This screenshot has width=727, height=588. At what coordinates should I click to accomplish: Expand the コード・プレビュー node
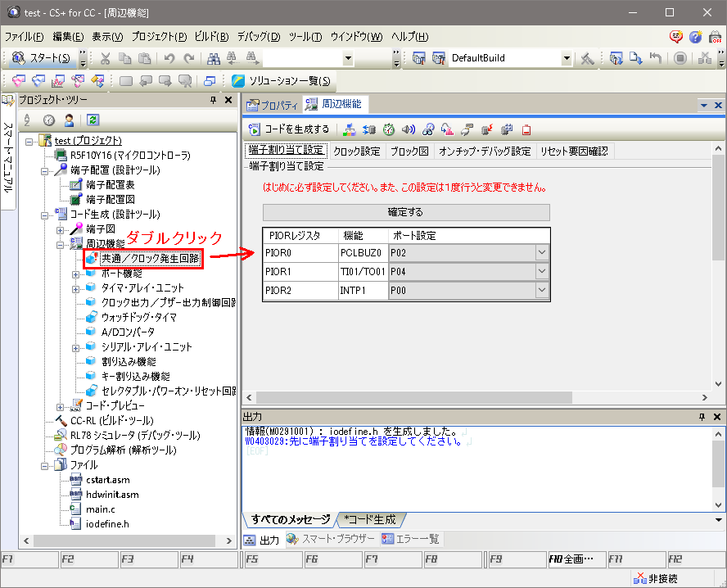click(x=61, y=407)
